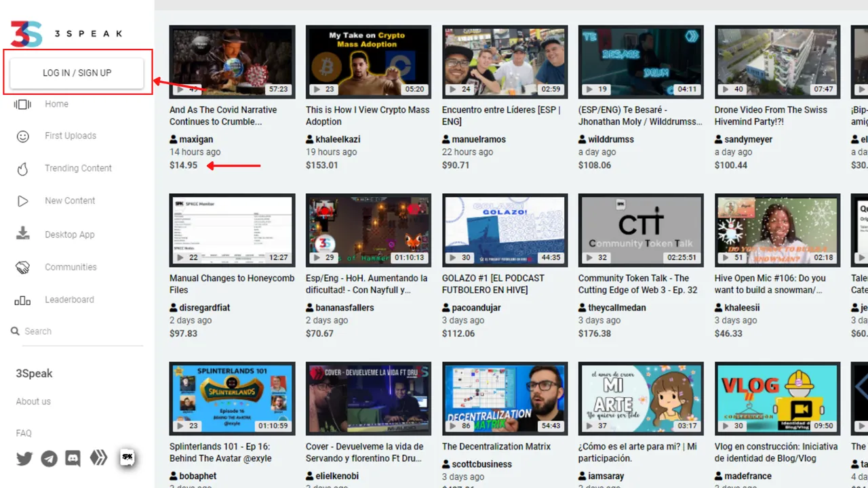Click the Communities handshake icon
The height and width of the screenshot is (488, 868).
point(23,267)
